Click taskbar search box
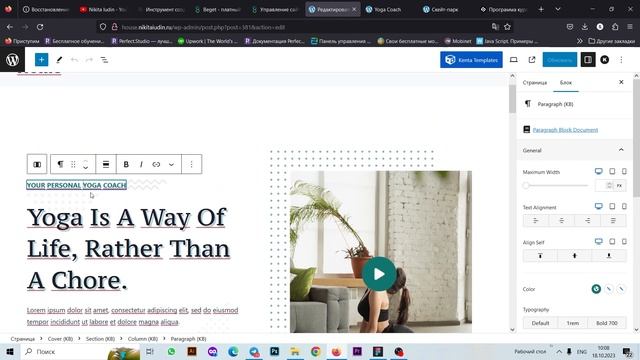The height and width of the screenshot is (360, 640). 80,351
